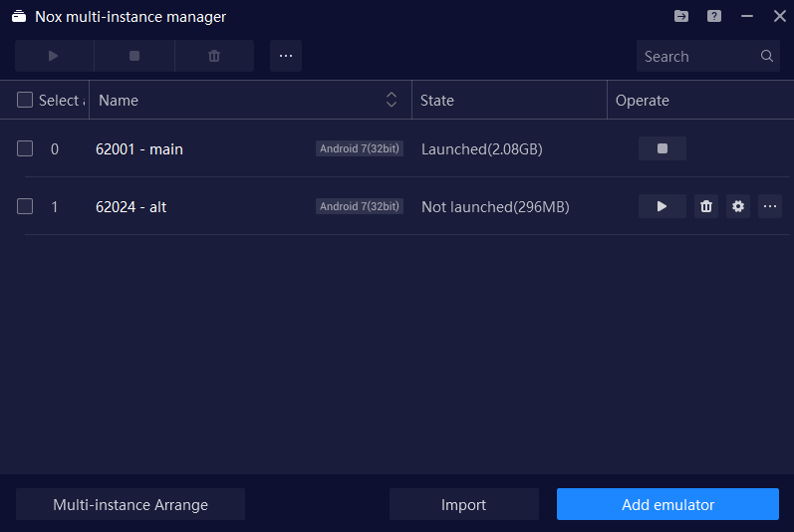
Task: Toggle the Select all checkbox
Action: (x=25, y=100)
